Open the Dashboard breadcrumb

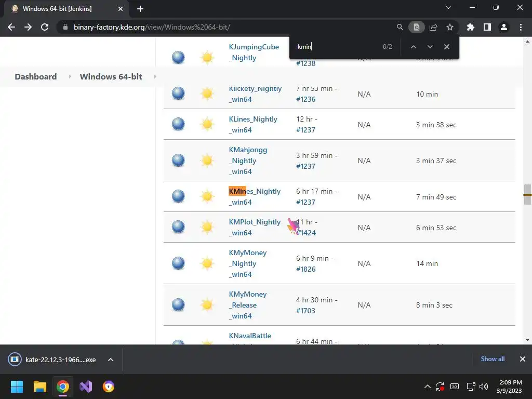point(36,77)
